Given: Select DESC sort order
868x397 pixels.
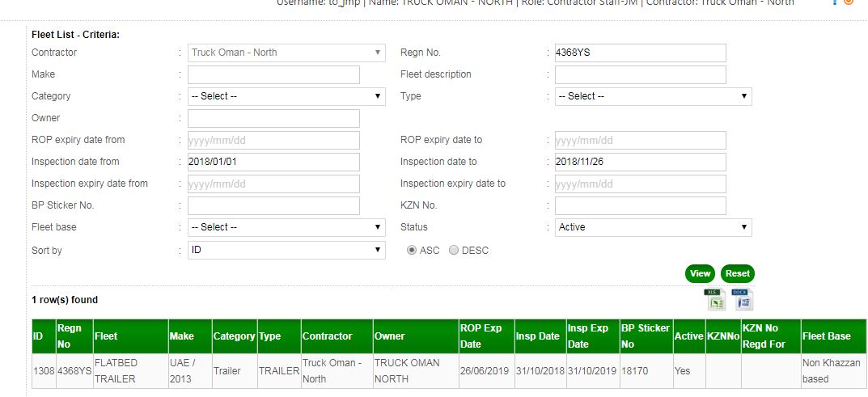Looking at the screenshot, I should tap(454, 251).
